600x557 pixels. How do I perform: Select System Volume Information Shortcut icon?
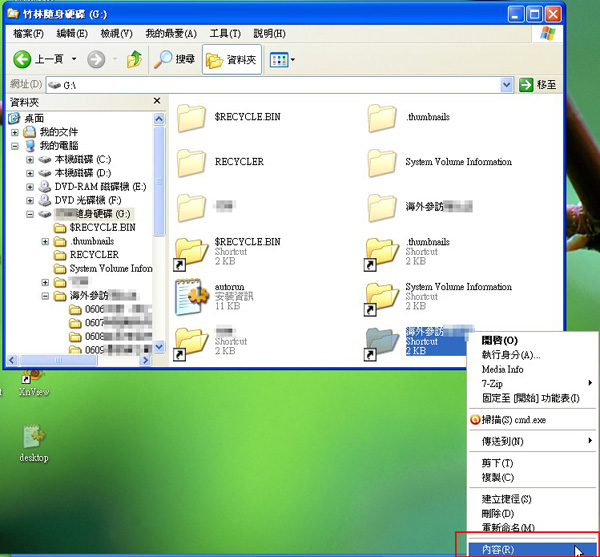click(380, 298)
